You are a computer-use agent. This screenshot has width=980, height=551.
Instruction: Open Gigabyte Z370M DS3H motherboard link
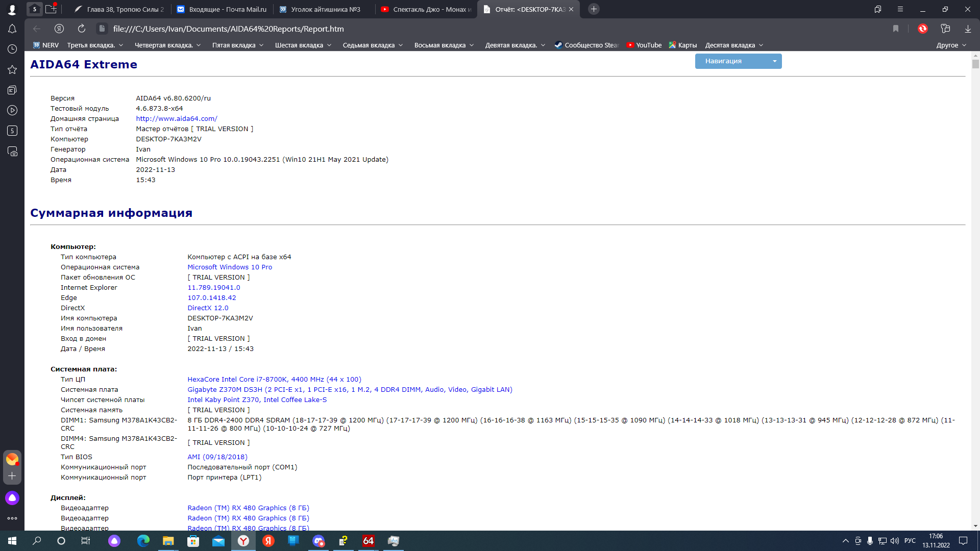pos(350,390)
